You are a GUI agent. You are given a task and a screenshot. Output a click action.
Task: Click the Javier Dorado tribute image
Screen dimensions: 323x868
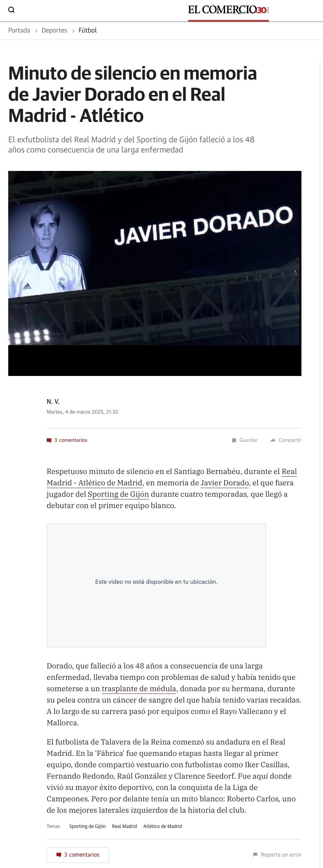155,273
